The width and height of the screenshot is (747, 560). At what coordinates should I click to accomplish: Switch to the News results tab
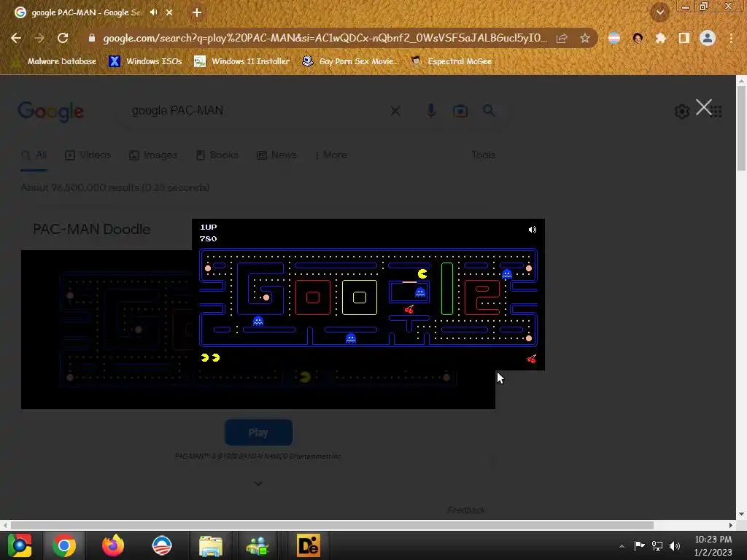point(276,155)
